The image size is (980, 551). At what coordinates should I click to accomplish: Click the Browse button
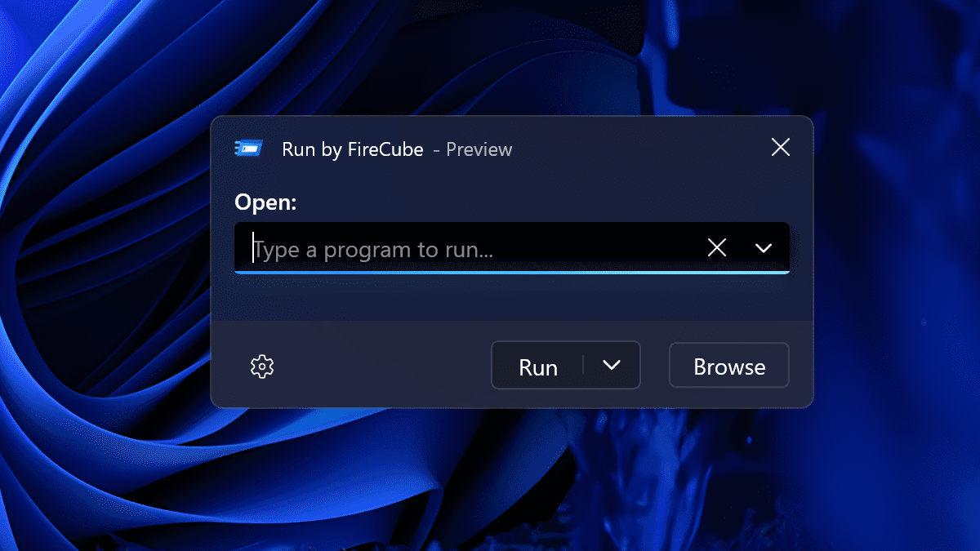[x=729, y=366]
